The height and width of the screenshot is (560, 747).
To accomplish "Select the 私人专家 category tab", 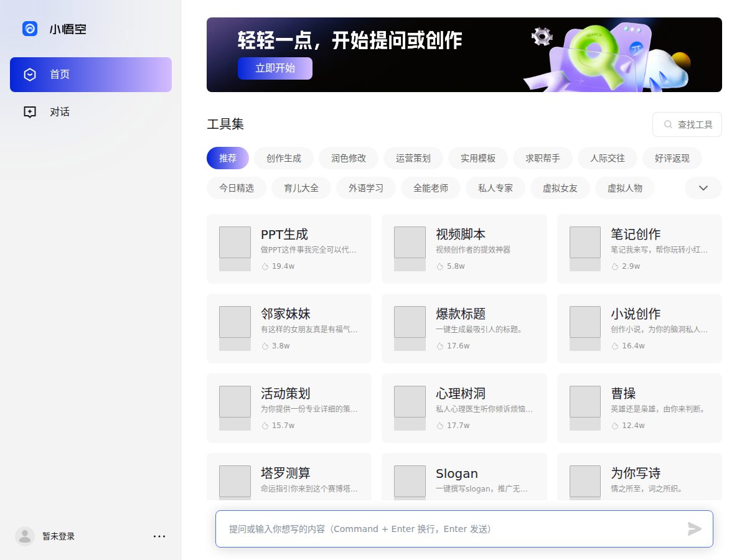I will pos(496,188).
